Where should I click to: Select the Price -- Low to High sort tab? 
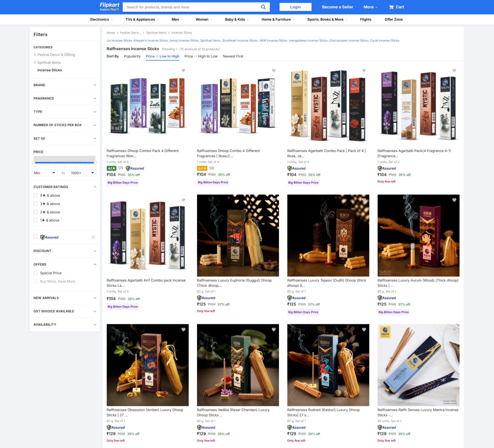[x=162, y=56]
